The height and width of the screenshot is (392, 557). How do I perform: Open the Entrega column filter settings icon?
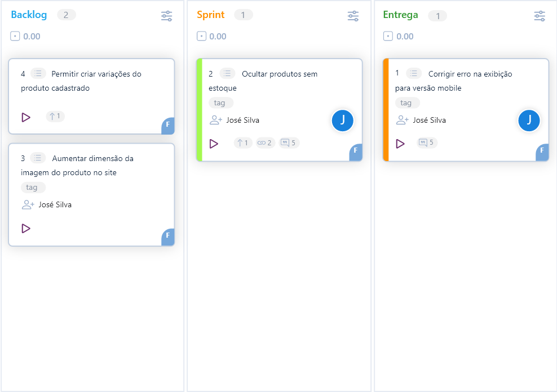(x=540, y=16)
